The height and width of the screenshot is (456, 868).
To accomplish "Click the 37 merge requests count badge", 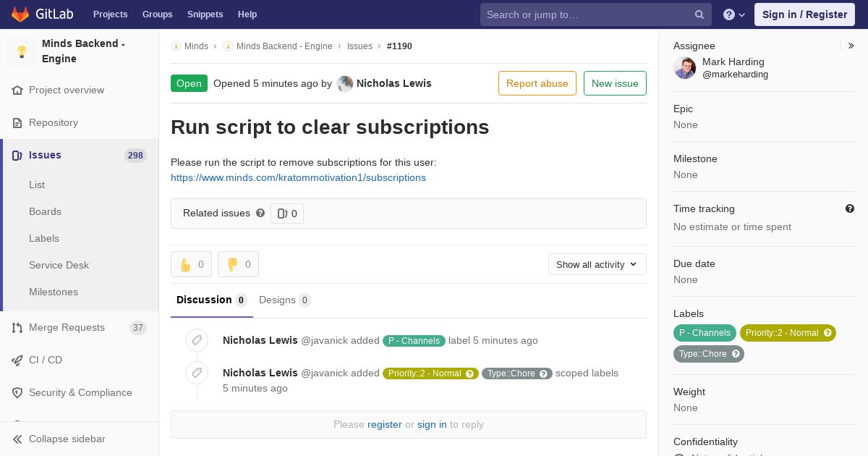I will pyautogui.click(x=138, y=328).
